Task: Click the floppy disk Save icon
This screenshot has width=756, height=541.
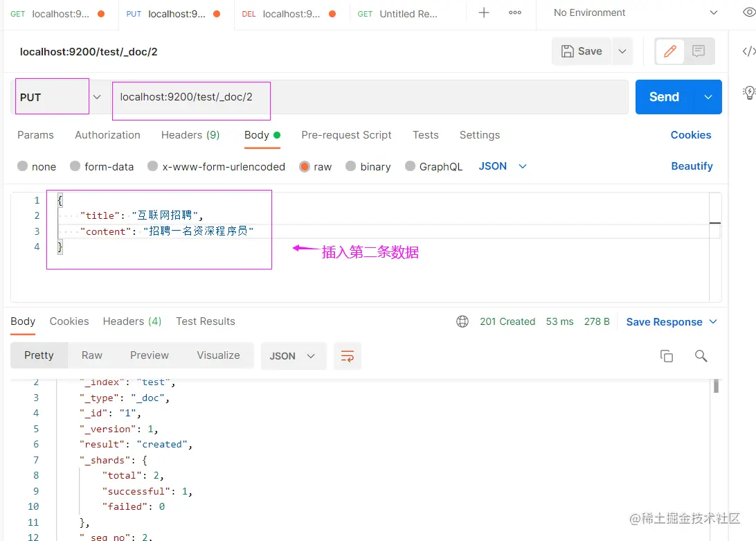Action: [x=568, y=51]
